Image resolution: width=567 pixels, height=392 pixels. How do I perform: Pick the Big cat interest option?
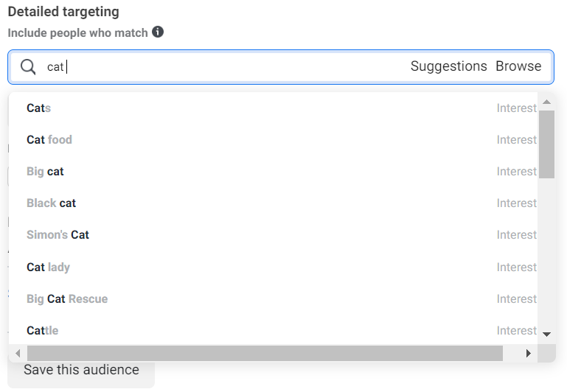click(45, 172)
